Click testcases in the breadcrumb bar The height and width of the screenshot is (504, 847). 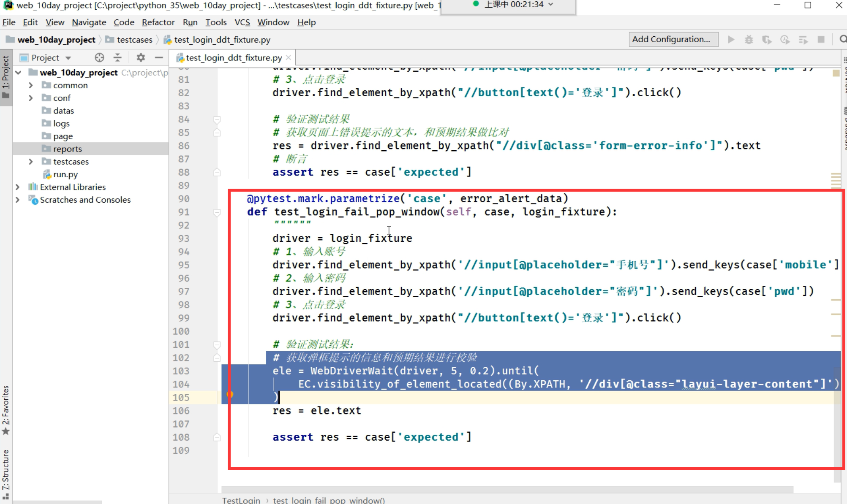[x=134, y=40]
